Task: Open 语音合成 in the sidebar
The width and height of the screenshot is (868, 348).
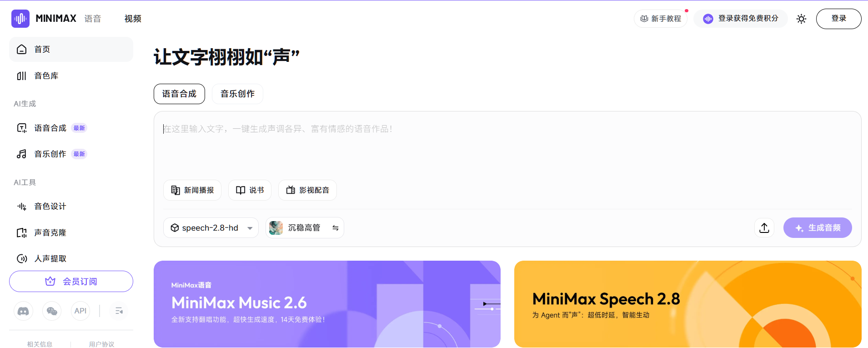Action: click(71, 128)
